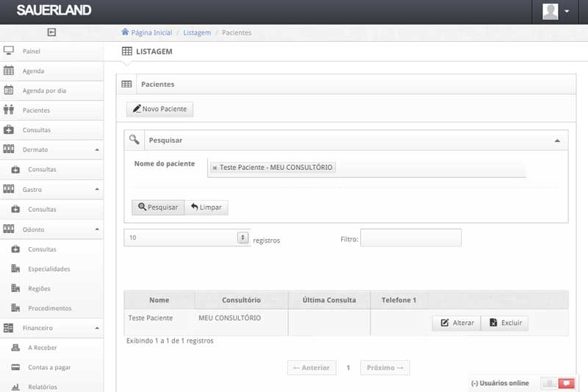Click the Alterar button for Teste Paciente

[x=456, y=323]
